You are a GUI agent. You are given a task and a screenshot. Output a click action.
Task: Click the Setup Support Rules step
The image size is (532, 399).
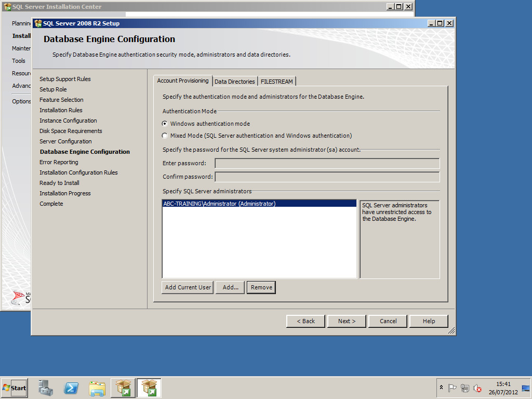click(x=65, y=79)
